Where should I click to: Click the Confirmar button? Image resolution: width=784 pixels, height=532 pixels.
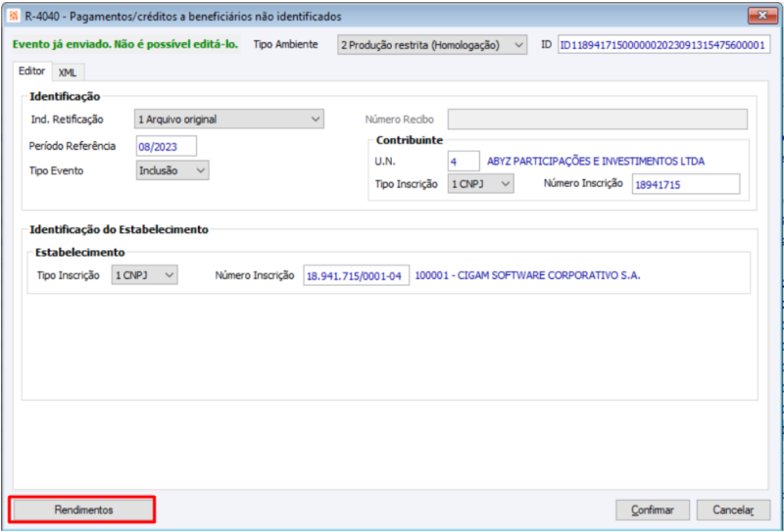(x=653, y=510)
